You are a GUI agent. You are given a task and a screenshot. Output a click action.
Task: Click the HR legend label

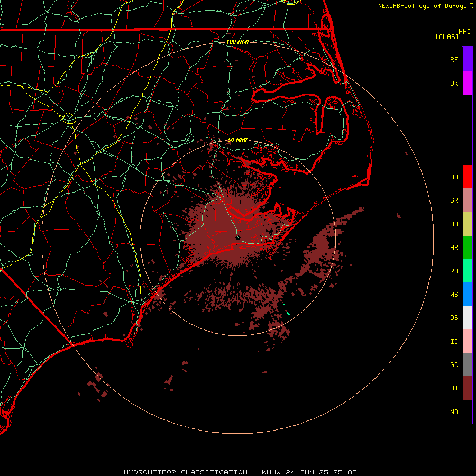point(454,248)
